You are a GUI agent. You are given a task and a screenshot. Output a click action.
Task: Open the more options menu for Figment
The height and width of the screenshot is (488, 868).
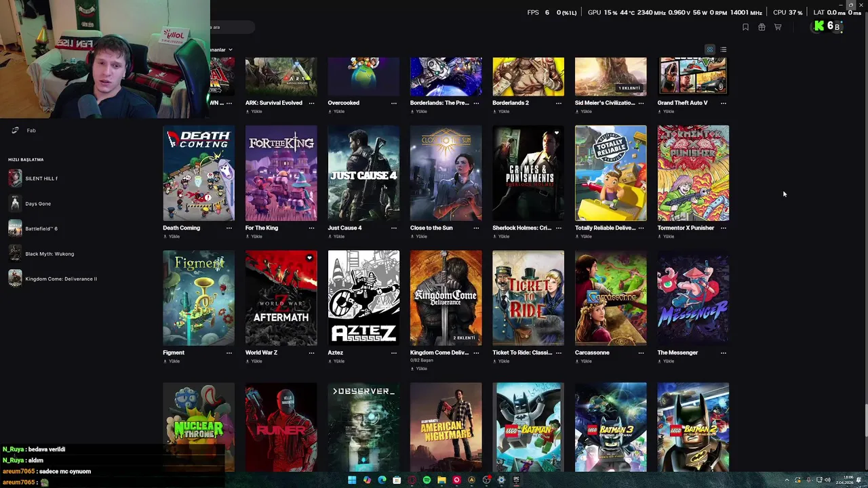click(x=229, y=352)
